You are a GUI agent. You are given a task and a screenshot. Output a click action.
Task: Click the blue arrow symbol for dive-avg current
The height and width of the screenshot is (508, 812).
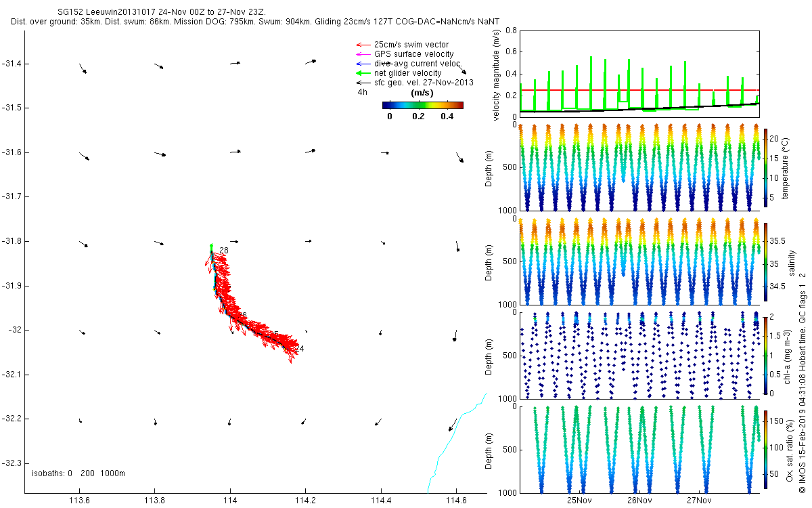362,64
